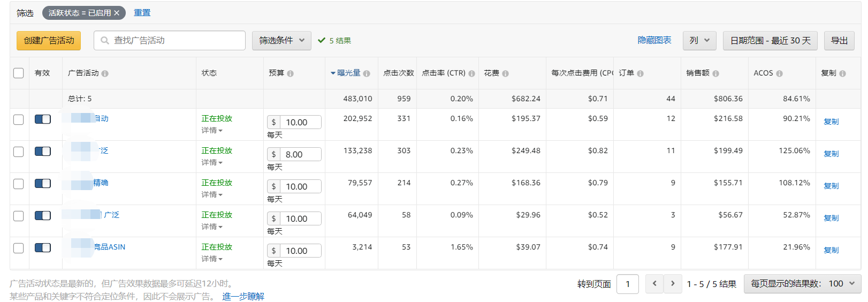Image resolution: width=868 pixels, height=302 pixels.
Task: Open the 订单 column info icon
Action: tap(640, 73)
